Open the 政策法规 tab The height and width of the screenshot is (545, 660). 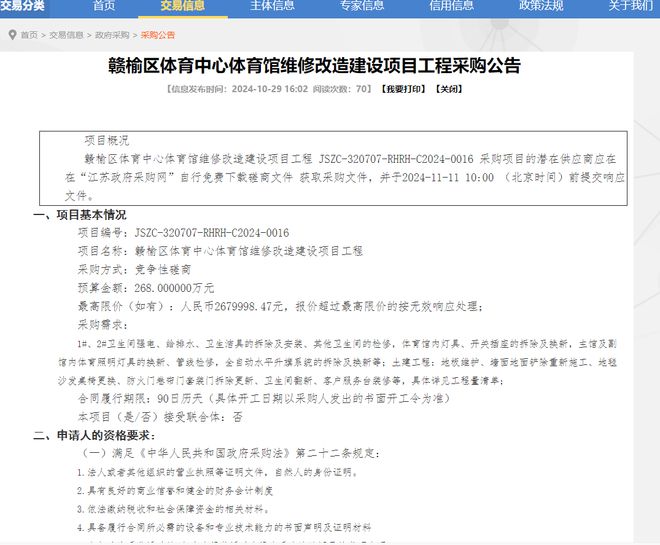point(541,5)
